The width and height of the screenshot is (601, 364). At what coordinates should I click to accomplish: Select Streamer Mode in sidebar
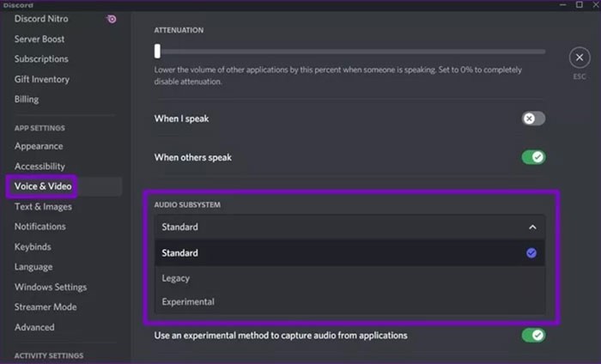46,307
